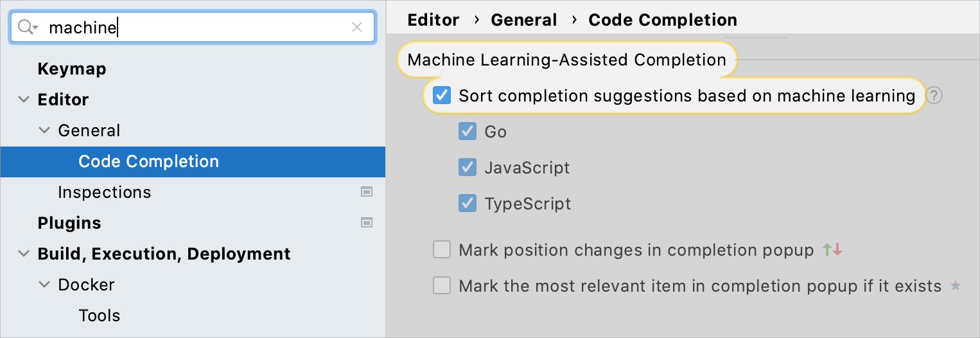Click into the settings search field
This screenshot has height=338, width=980.
pos(193,27)
